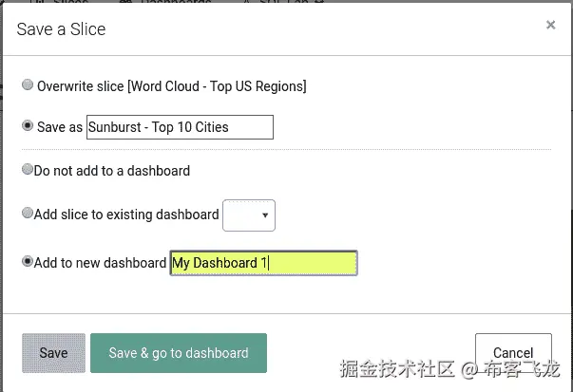Click the Save a Slice title text
This screenshot has height=392, width=573.
click(x=62, y=29)
